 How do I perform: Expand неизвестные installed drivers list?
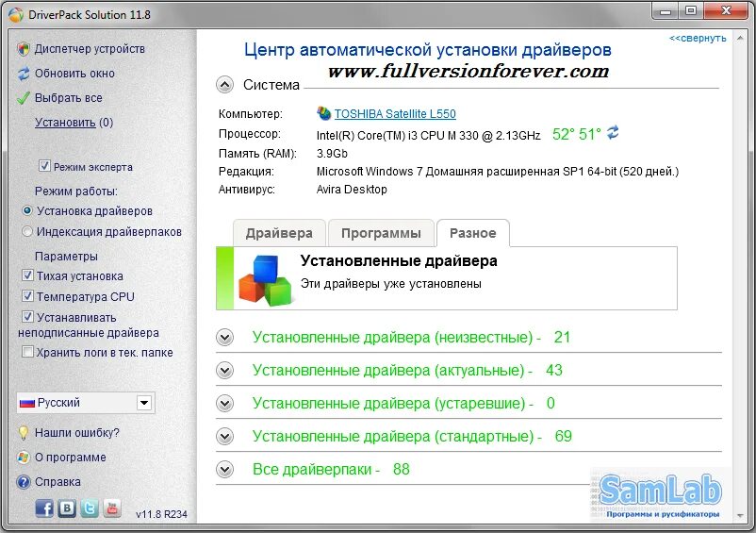coord(224,337)
